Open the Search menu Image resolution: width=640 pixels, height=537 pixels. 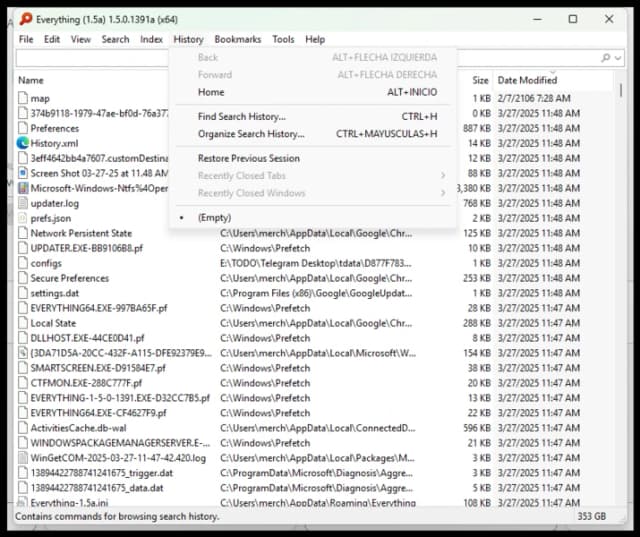(115, 39)
